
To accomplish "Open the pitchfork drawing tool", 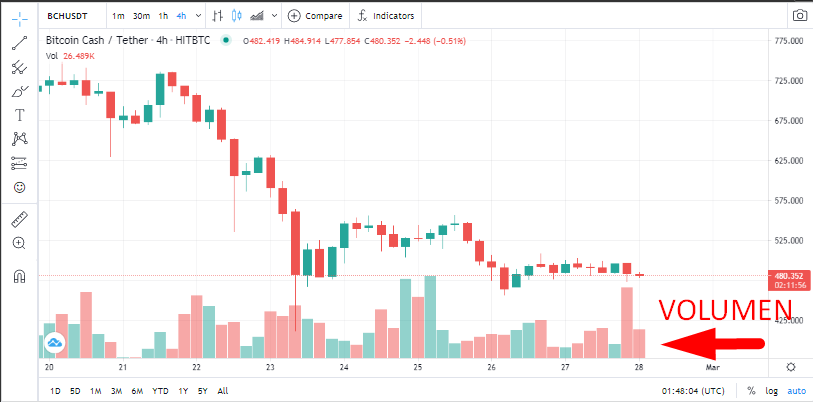I will pos(20,67).
